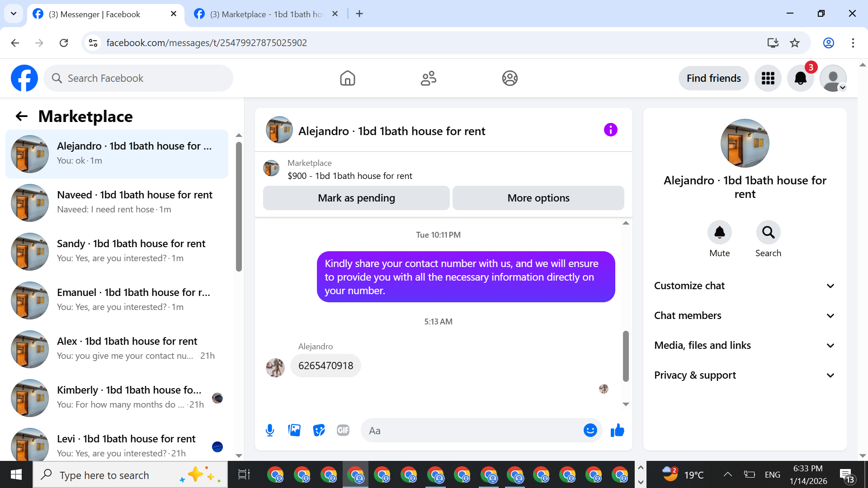Viewport: 868px width, 488px height.
Task: Switch to Marketplace 1bd 1bath browser tab
Action: pos(266,14)
